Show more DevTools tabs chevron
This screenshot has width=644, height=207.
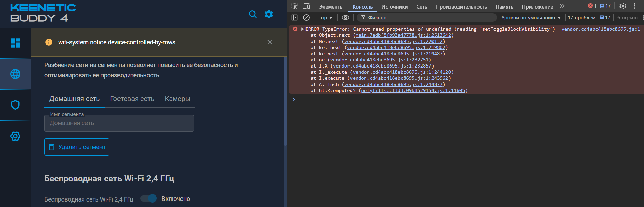(562, 6)
